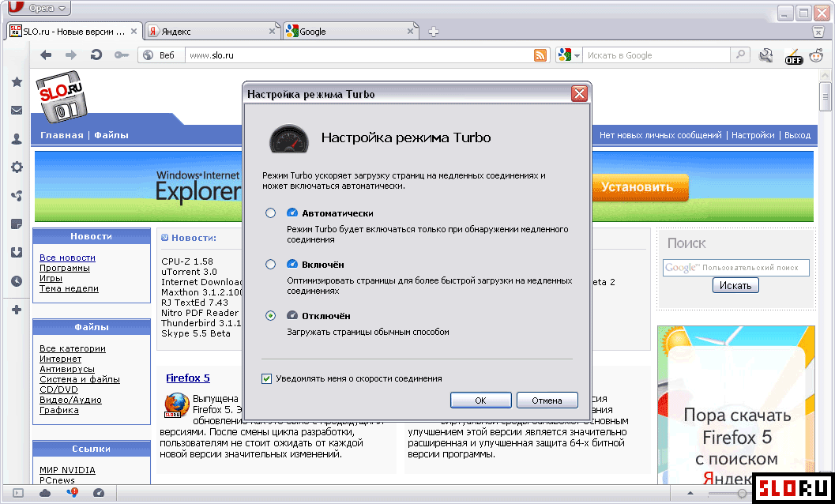The image size is (835, 504).
Task: Open the Программы link
Action: coord(65,268)
